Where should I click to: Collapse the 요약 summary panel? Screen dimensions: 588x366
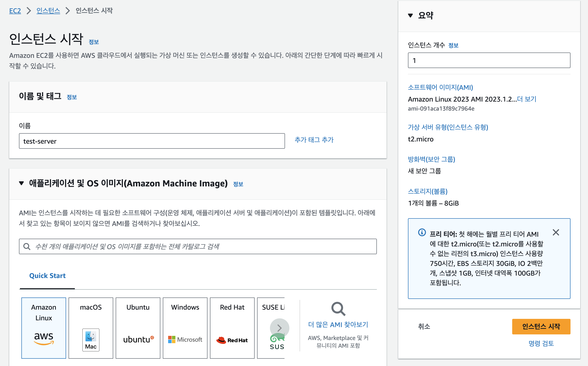point(410,16)
